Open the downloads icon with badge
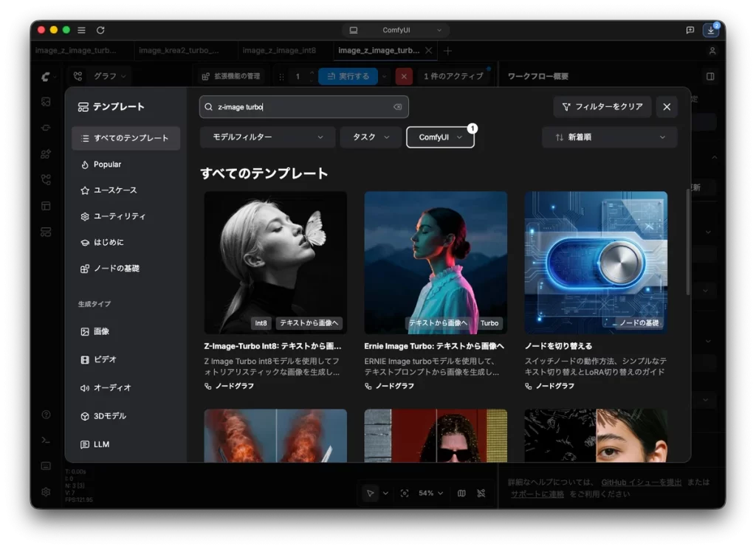The image size is (756, 549). point(711,30)
